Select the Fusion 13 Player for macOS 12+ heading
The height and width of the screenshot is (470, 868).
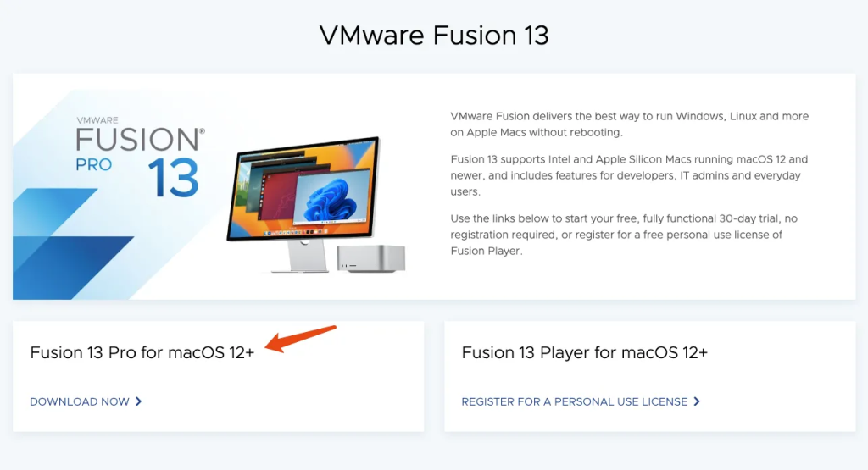pyautogui.click(x=585, y=352)
